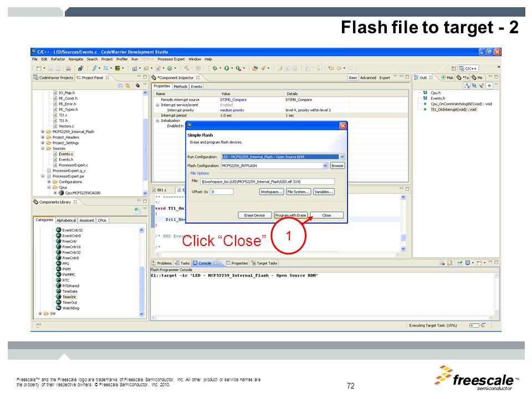
Task: Expand the Project_Settings folder
Action: click(43, 143)
